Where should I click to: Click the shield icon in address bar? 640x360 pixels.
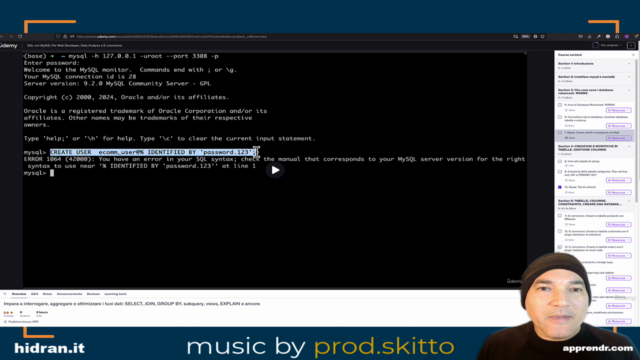[x=58, y=36]
